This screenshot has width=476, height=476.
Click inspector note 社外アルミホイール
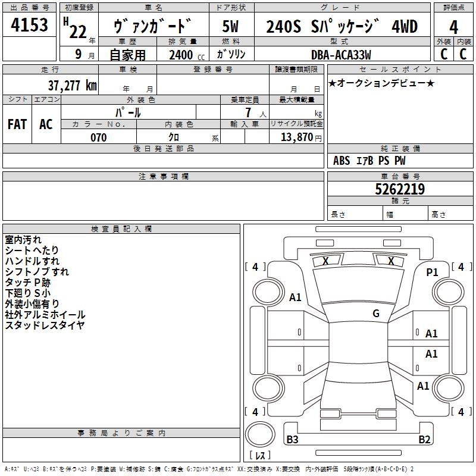(45, 315)
